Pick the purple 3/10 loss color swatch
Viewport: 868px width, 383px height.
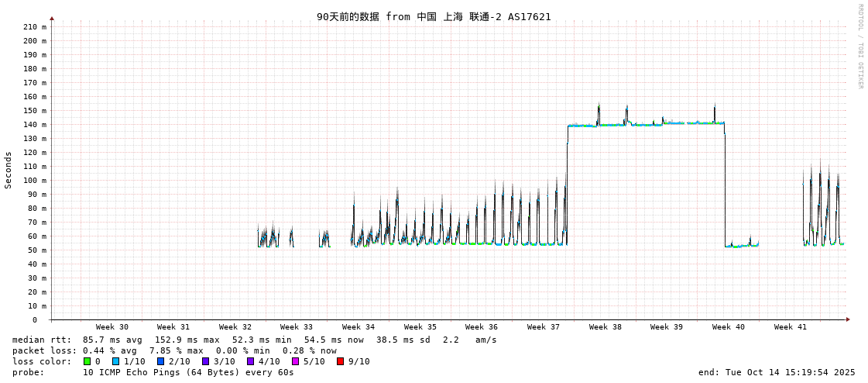205,361
